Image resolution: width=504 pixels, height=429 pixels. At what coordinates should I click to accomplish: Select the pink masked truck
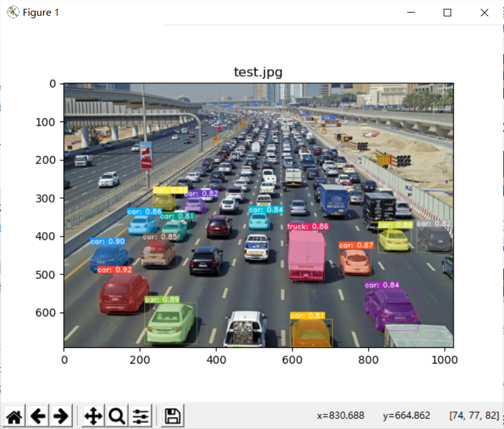click(306, 255)
